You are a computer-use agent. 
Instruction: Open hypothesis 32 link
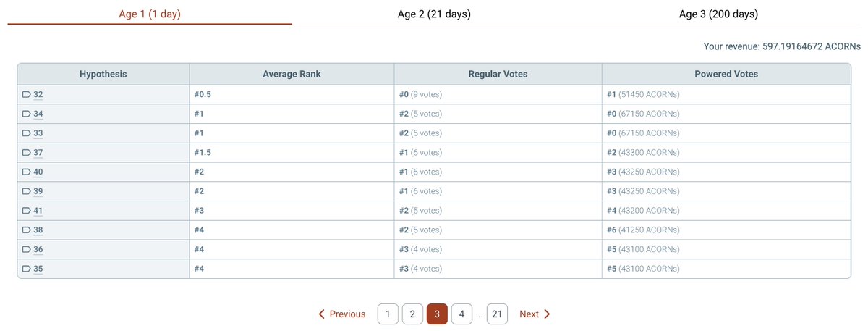[38, 95]
